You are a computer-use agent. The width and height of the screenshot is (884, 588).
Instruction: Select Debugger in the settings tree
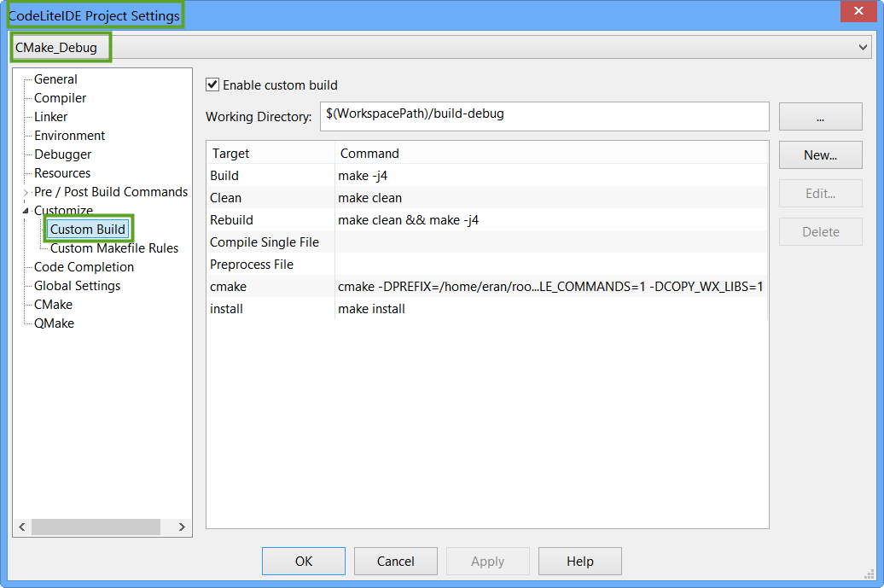coord(62,154)
